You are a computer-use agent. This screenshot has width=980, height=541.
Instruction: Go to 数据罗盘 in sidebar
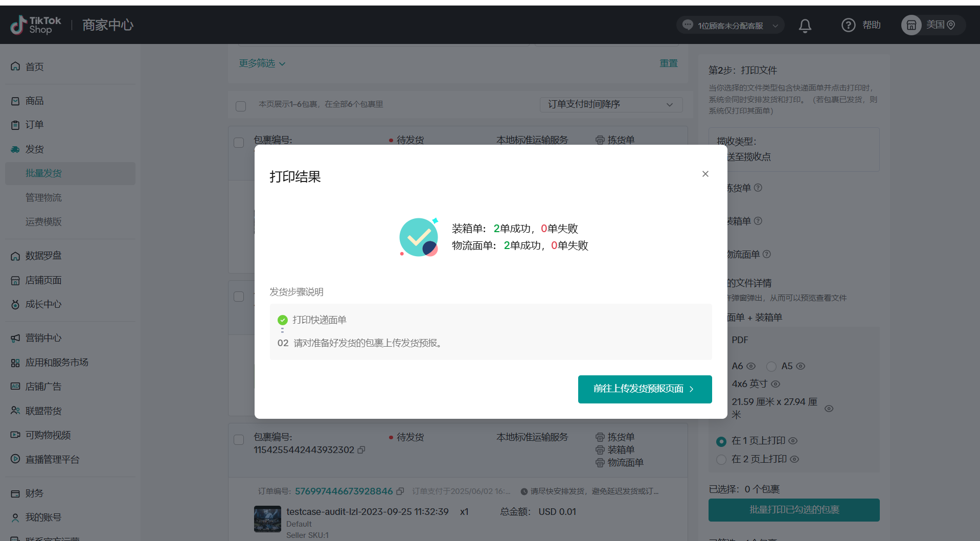43,256
